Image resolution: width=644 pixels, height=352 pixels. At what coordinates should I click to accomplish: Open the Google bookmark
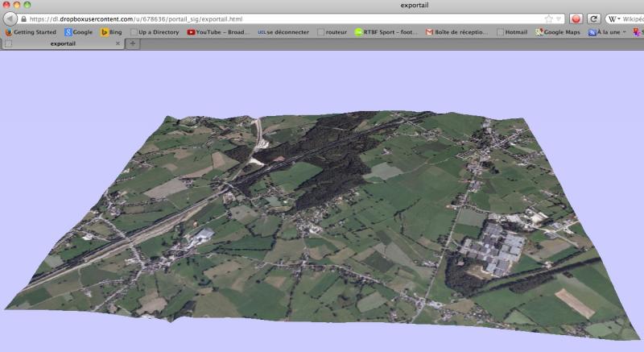pyautogui.click(x=79, y=32)
